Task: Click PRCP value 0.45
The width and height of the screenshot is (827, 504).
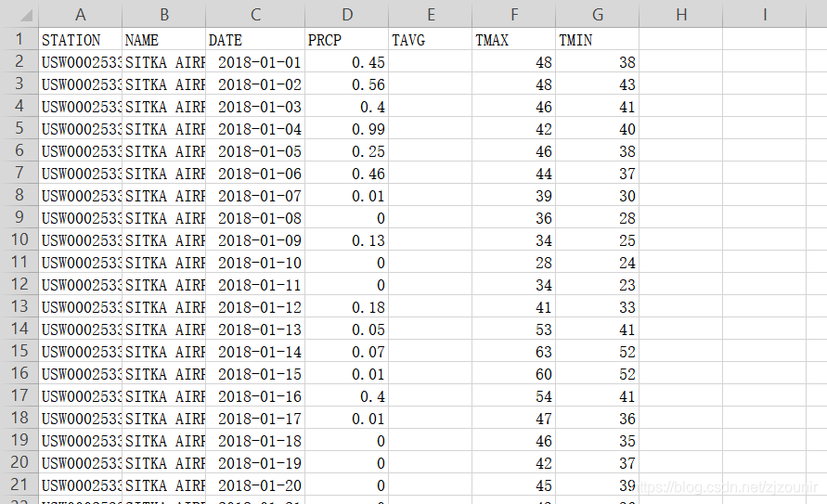Action: coord(346,62)
